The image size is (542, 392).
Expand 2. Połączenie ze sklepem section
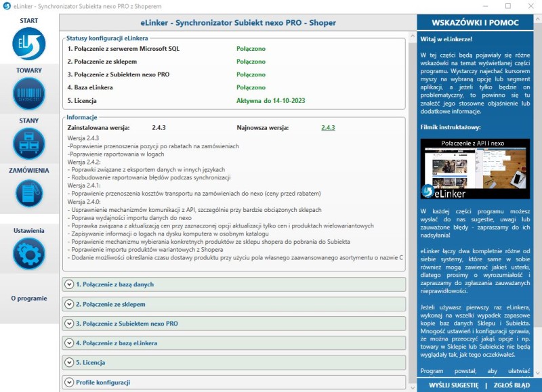tap(69, 304)
